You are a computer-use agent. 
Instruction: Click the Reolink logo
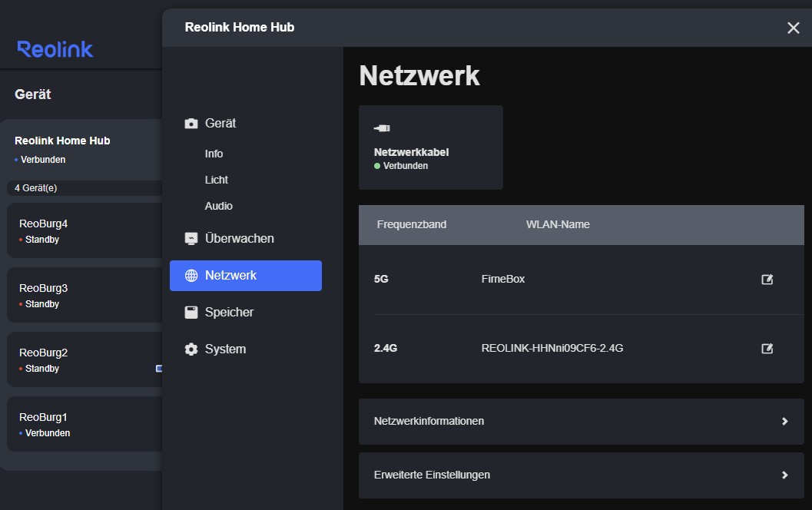(55, 50)
